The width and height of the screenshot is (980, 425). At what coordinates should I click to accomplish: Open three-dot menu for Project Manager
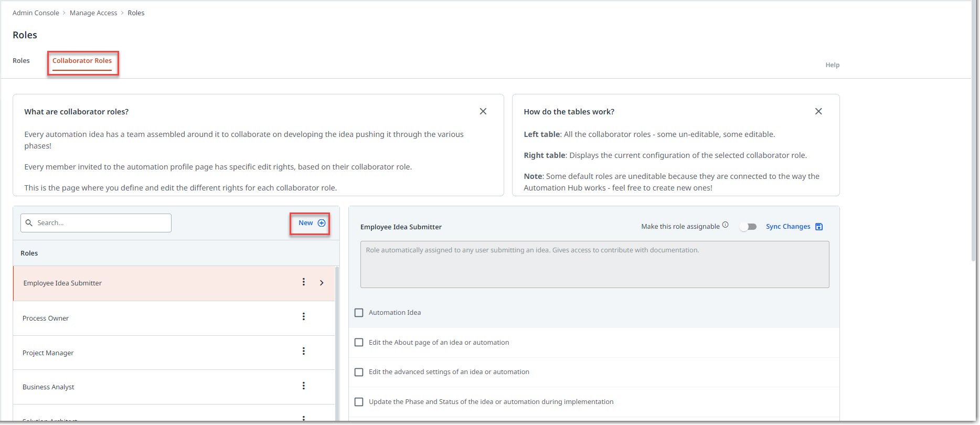pyautogui.click(x=303, y=351)
